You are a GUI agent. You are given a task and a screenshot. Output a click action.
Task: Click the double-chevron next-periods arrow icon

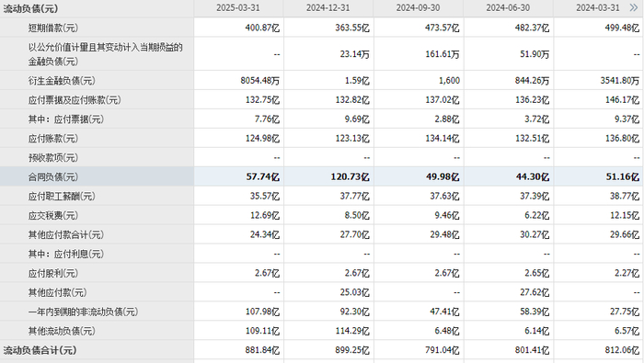coord(634,7)
